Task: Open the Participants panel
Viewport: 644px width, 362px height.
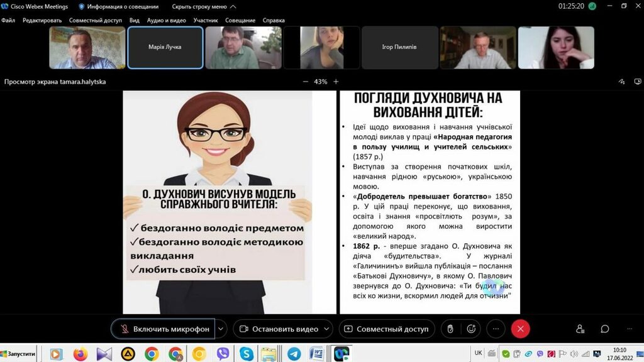Action: 580,329
